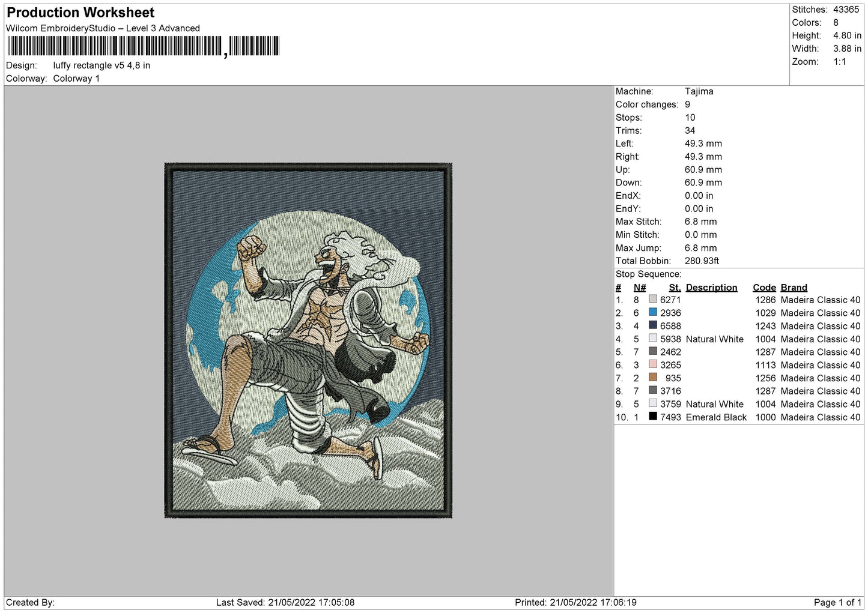Click the 'Colorway 1' label
Viewport: 868px width, 613px height.
point(76,78)
